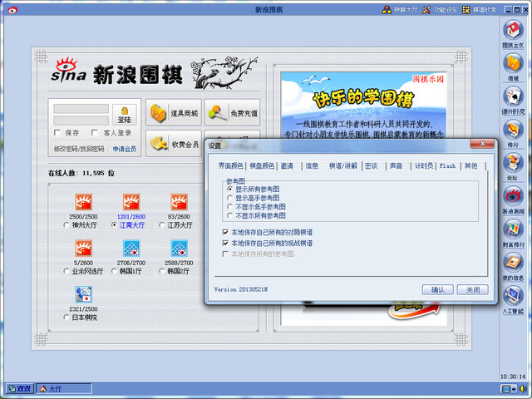Open the 排行 ranking chart icon
The width and height of the screenshot is (532, 399).
click(x=513, y=130)
